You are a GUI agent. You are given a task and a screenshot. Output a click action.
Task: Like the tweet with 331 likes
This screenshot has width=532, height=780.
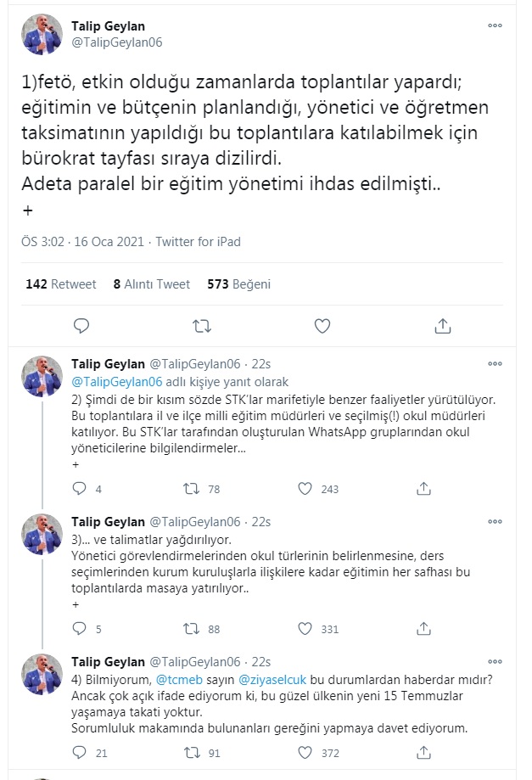[x=306, y=629]
